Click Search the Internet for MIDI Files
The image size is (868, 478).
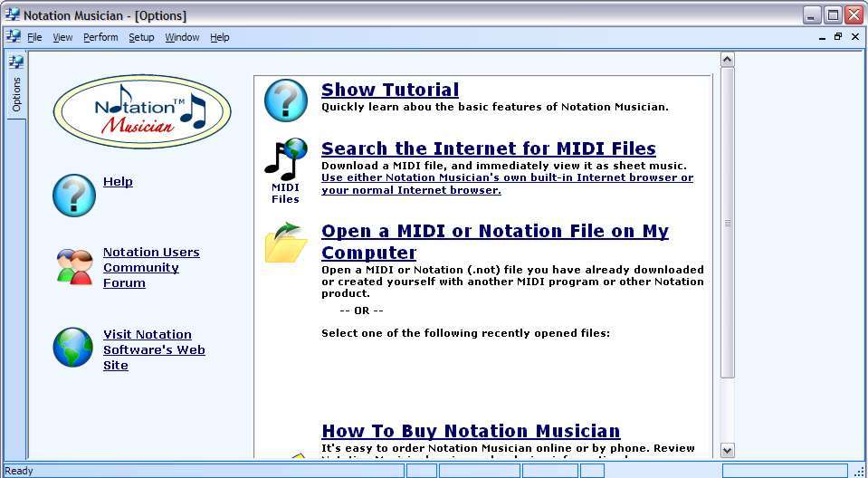coord(488,148)
